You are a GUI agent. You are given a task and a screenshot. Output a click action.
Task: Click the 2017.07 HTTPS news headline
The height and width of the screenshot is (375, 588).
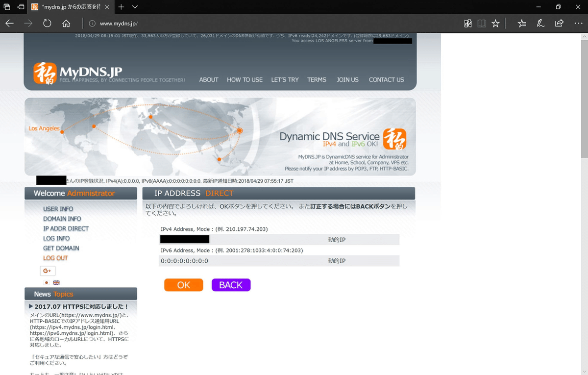pyautogui.click(x=81, y=306)
